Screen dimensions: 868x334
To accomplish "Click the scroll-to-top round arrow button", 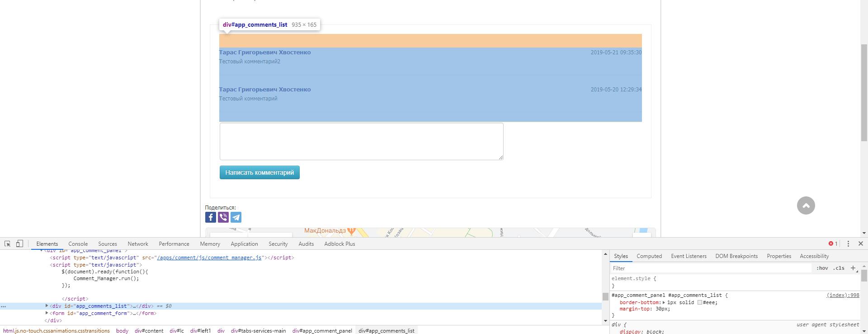I will click(806, 205).
